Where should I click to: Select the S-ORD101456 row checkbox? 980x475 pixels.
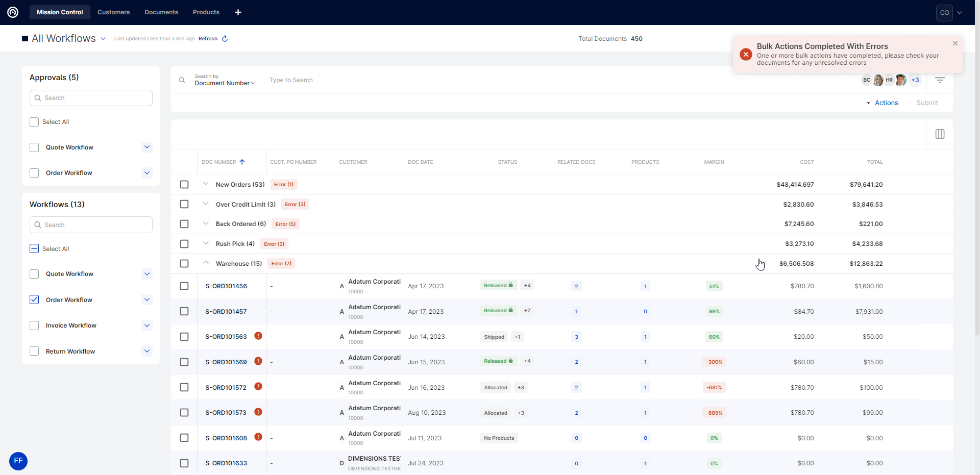click(184, 286)
